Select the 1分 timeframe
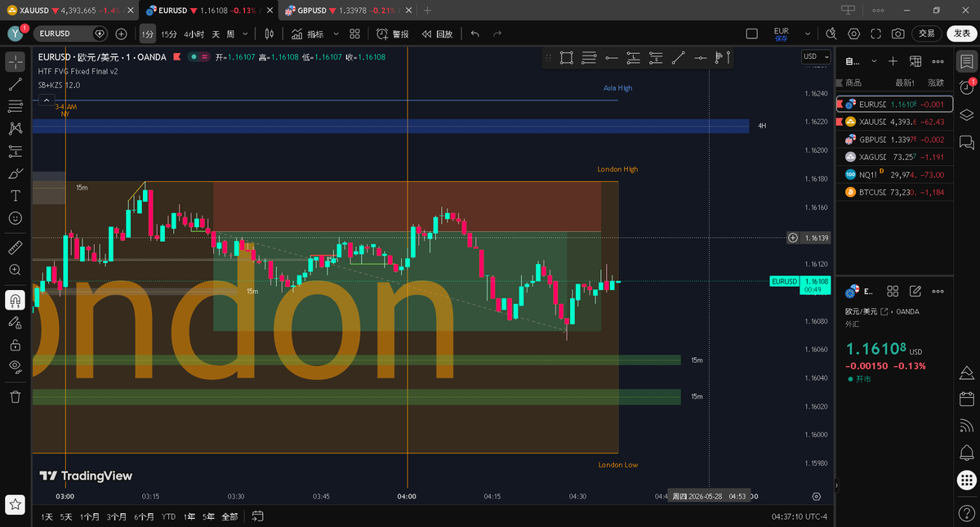The height and width of the screenshot is (527, 980). tap(147, 33)
